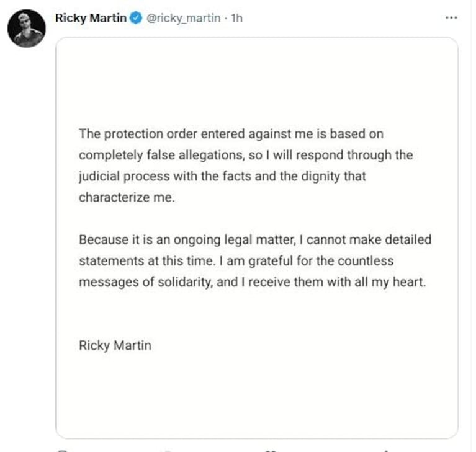The width and height of the screenshot is (476, 452).
Task: Click the line starting "judicial process with"
Action: tap(222, 176)
